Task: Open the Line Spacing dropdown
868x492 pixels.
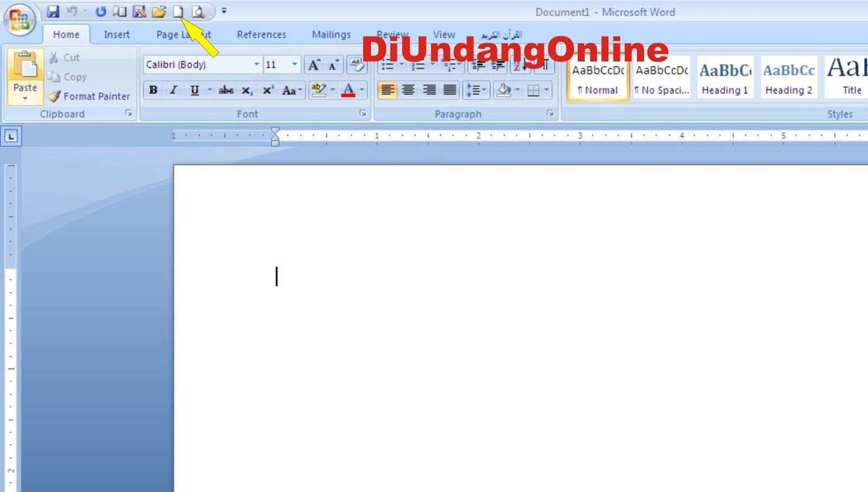Action: [476, 90]
